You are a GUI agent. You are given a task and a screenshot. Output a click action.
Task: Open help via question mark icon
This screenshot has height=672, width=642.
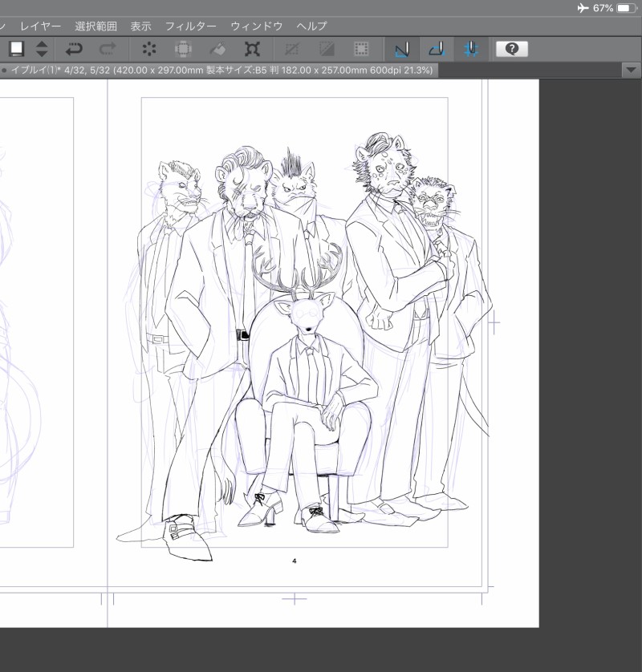pos(512,49)
